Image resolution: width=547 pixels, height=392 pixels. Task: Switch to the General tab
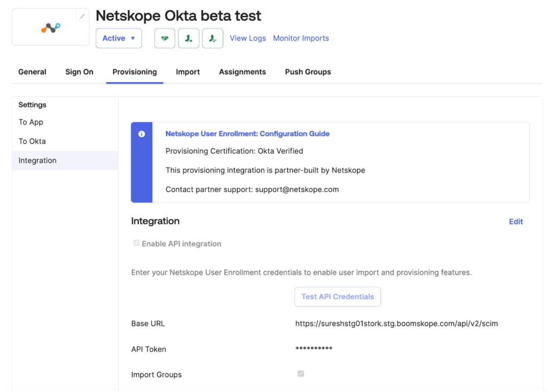[32, 72]
